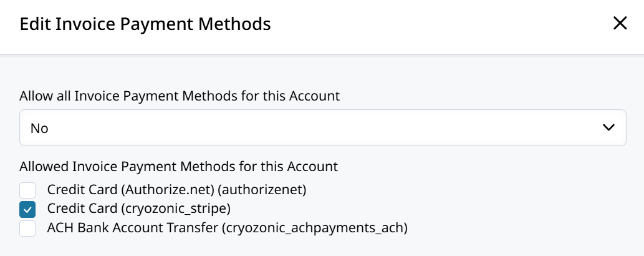Click the "Edit Invoice Payment Methods" dialog title

pos(145,24)
